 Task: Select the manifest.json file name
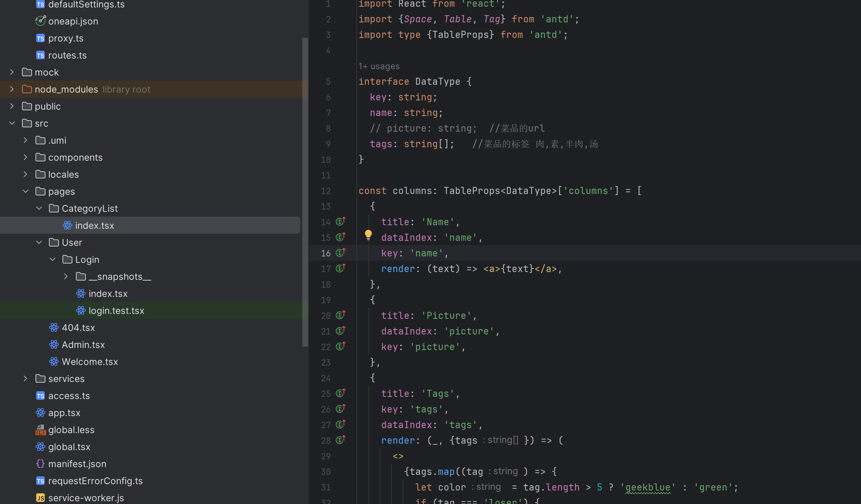pyautogui.click(x=77, y=464)
